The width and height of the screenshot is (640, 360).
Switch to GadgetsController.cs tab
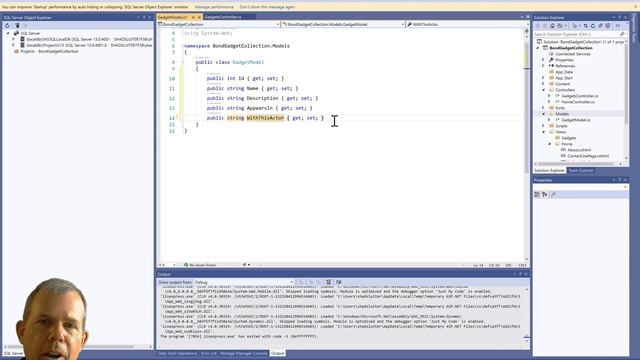coord(223,17)
